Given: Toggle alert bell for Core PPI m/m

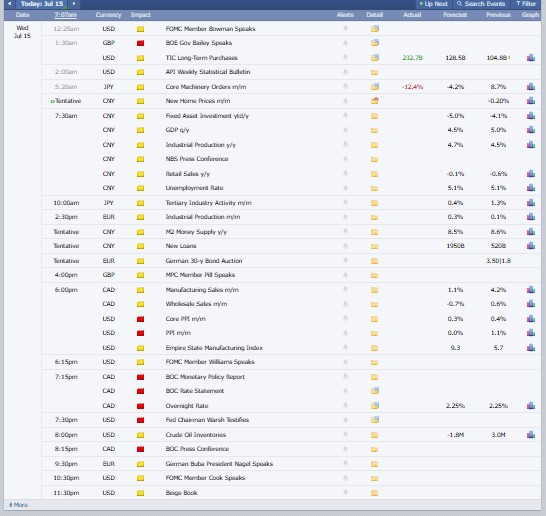Looking at the screenshot, I should [345, 319].
